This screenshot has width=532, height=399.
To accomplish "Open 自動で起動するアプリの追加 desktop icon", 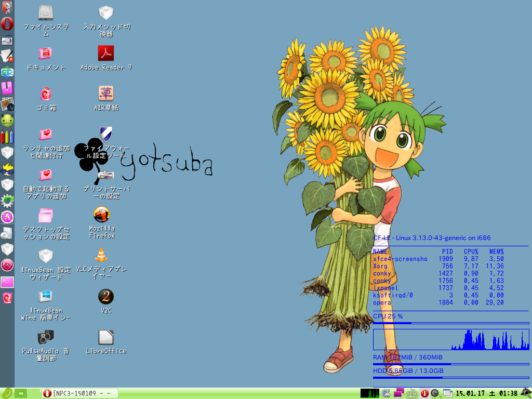I will [46, 175].
